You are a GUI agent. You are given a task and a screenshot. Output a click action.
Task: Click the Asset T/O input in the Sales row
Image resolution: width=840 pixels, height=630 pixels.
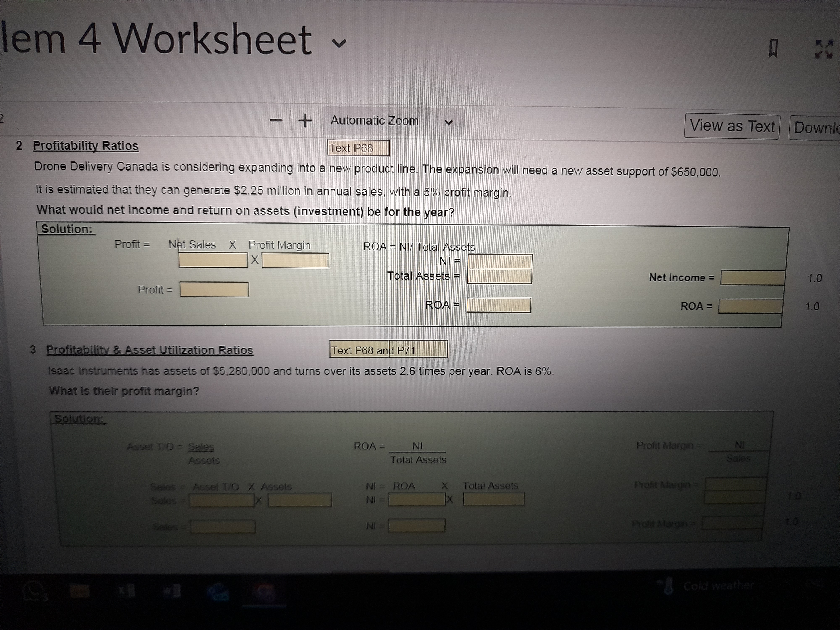[221, 500]
